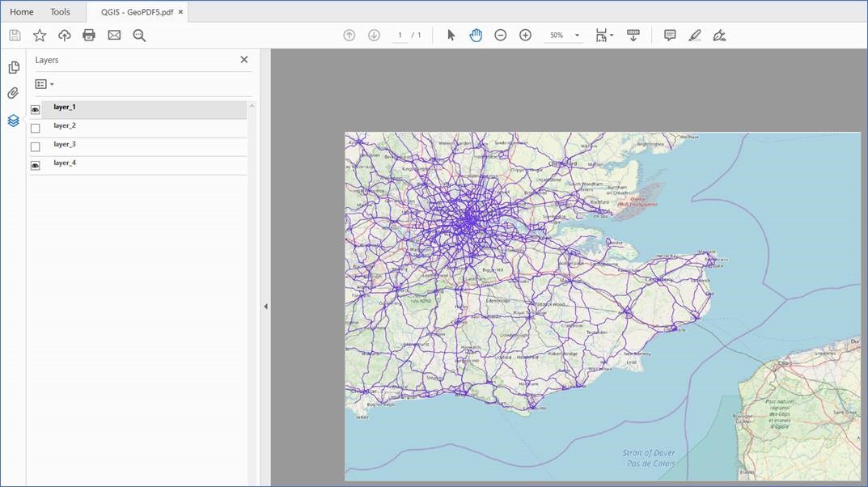The image size is (868, 487).
Task: Open the zoom percentage dropdown
Action: click(576, 35)
